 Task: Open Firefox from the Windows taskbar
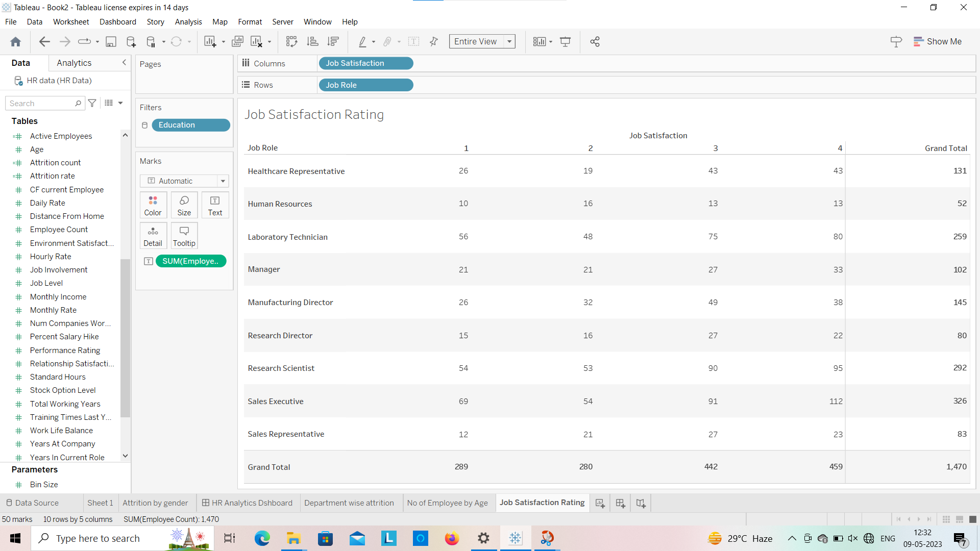pyautogui.click(x=452, y=539)
